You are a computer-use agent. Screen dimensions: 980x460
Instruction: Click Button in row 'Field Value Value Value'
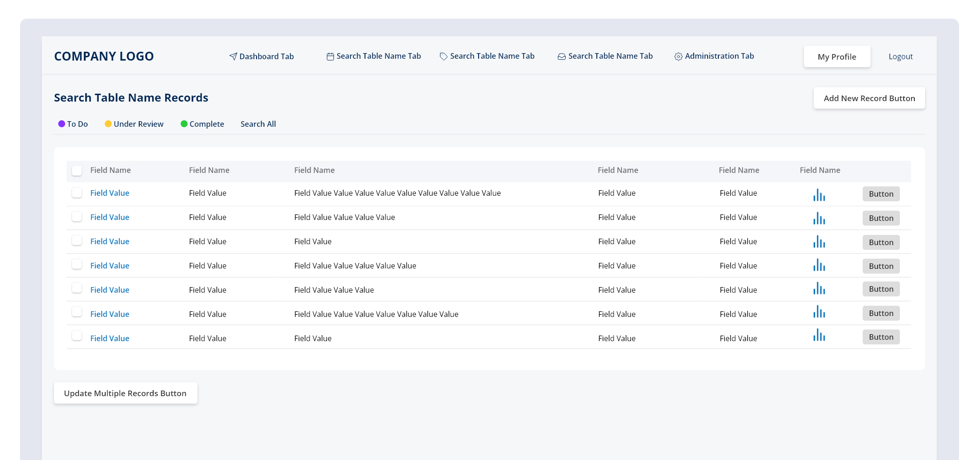[881, 289]
